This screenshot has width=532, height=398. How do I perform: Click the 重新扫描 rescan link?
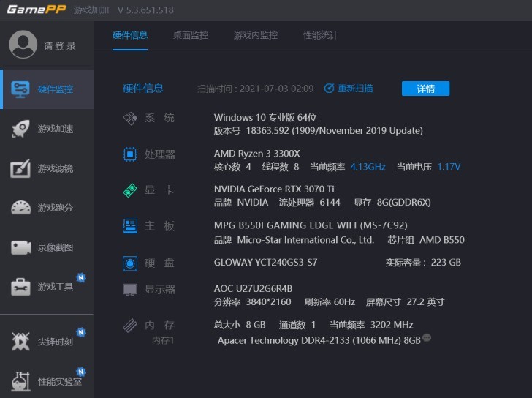pos(355,89)
